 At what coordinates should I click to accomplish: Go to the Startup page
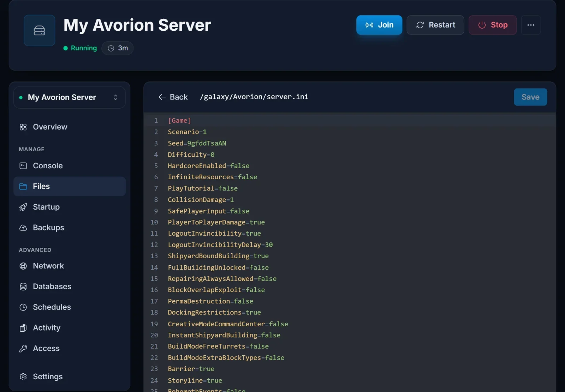(70, 207)
